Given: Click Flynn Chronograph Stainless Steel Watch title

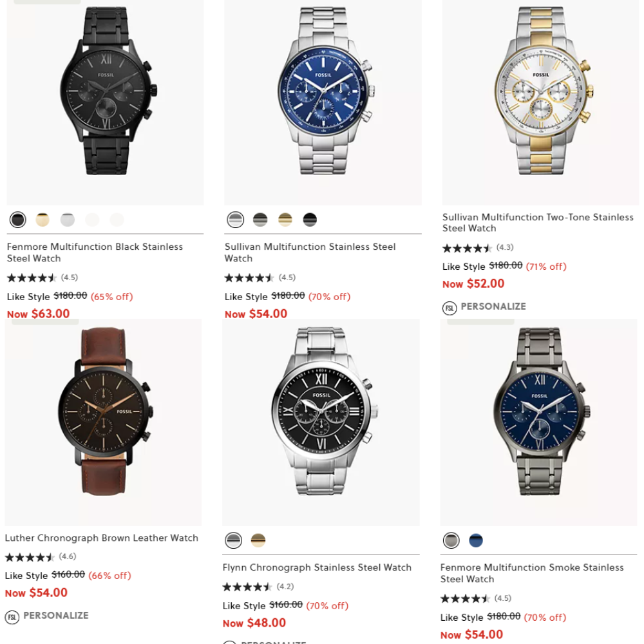Looking at the screenshot, I should (x=317, y=567).
